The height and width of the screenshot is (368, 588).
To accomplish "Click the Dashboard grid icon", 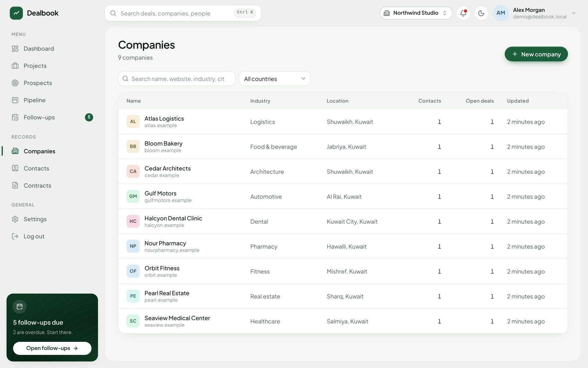I will pyautogui.click(x=15, y=49).
